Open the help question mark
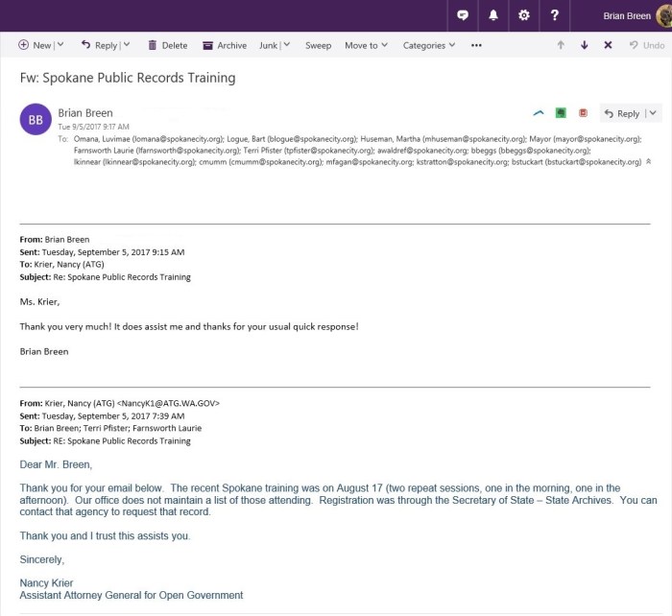Viewport: 672px width, 616px height. click(x=555, y=15)
